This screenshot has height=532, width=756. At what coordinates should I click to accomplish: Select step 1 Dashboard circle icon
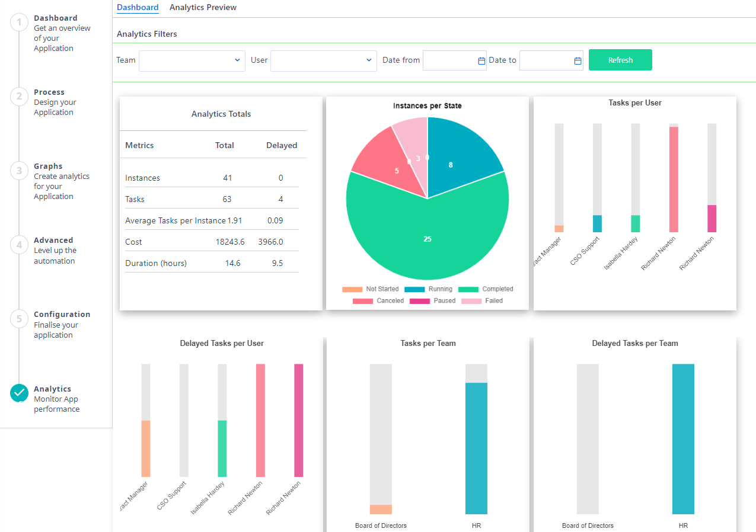tap(19, 23)
